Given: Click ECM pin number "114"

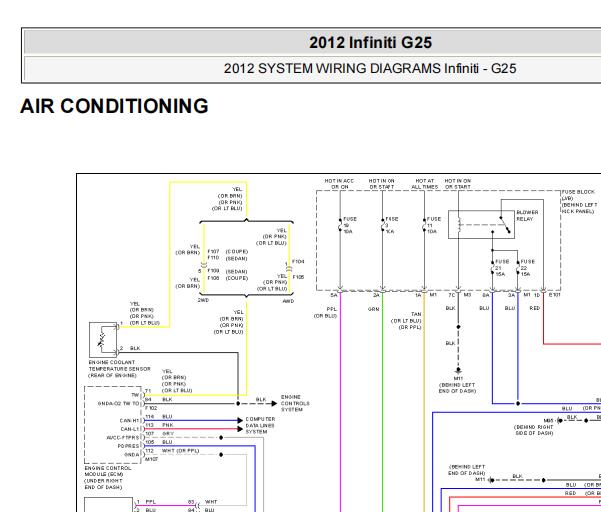Looking at the screenshot, I should click(149, 417).
